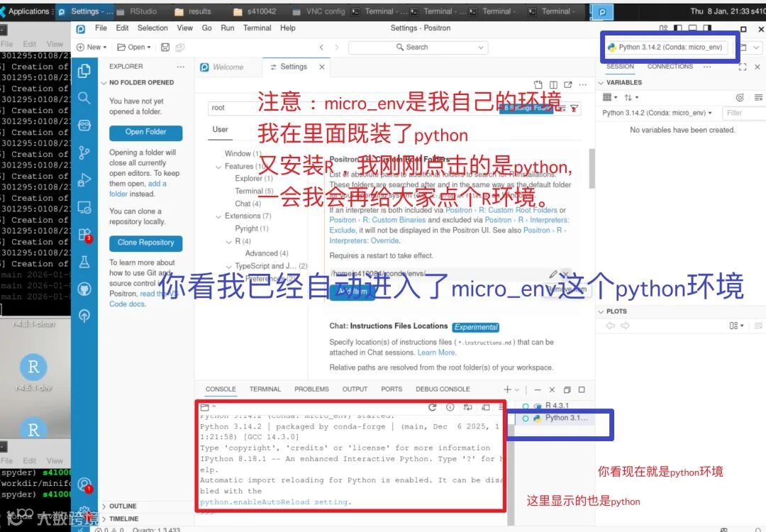This screenshot has height=532, width=766.
Task: Edit the conda envs folder path item
Action: 553,274
